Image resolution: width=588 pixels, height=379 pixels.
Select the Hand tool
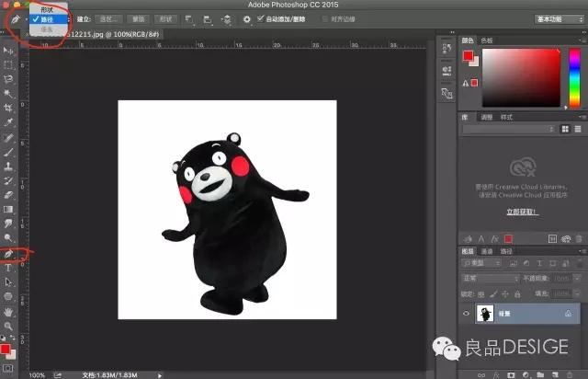click(x=8, y=312)
